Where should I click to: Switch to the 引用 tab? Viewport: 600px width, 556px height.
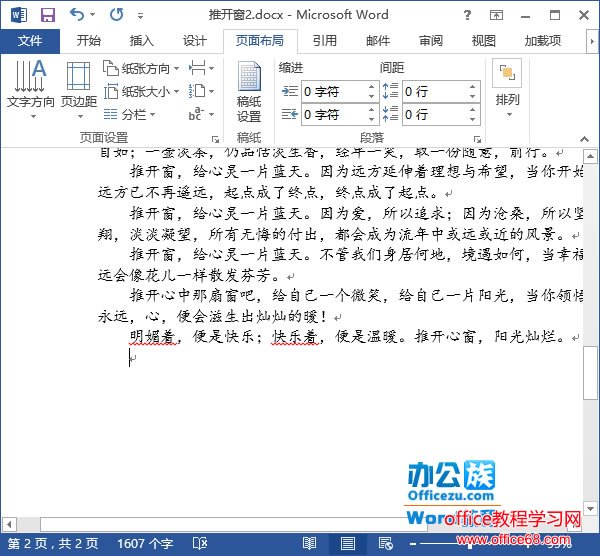point(325,41)
